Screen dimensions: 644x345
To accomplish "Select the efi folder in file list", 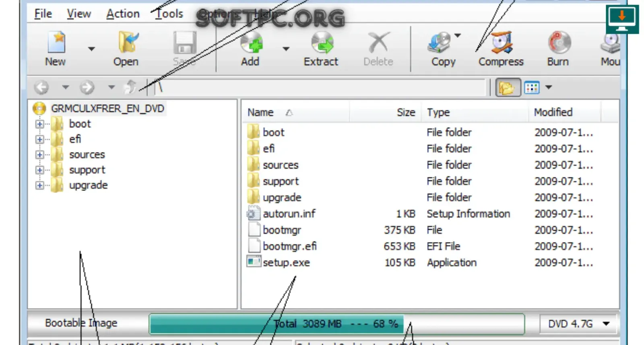I will 268,148.
